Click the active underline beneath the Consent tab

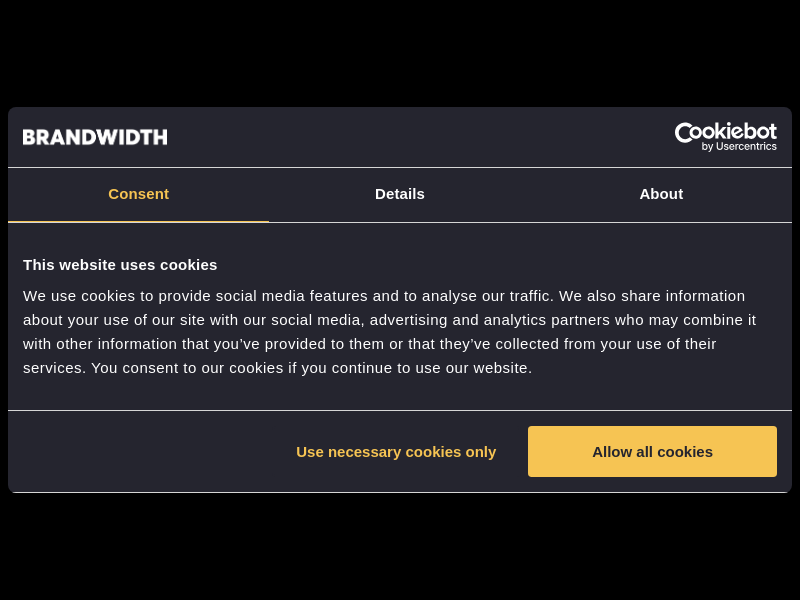pos(138,221)
